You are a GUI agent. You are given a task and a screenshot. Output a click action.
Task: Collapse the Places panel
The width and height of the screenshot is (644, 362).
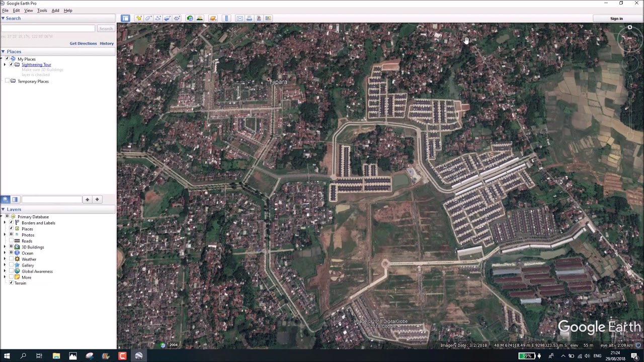[x=3, y=51]
